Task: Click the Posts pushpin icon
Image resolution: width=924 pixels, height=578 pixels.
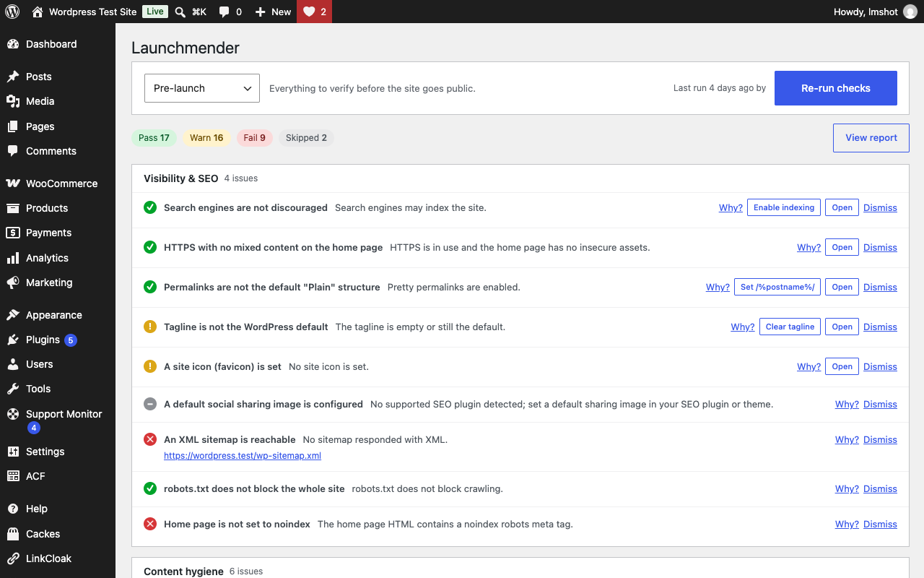Action: point(13,77)
